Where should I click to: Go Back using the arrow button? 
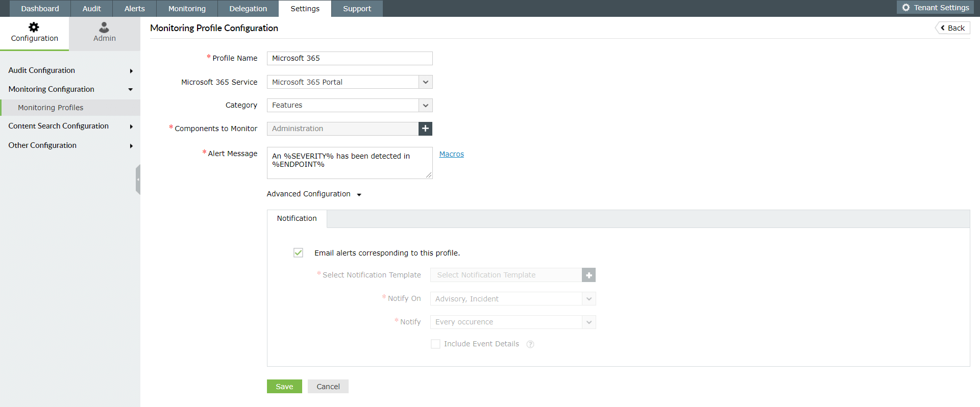952,28
